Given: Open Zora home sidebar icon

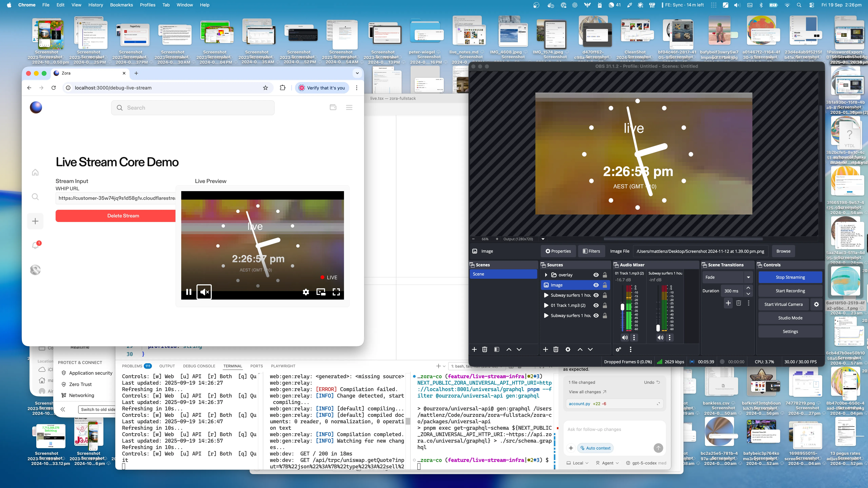Looking at the screenshot, I should [35, 172].
